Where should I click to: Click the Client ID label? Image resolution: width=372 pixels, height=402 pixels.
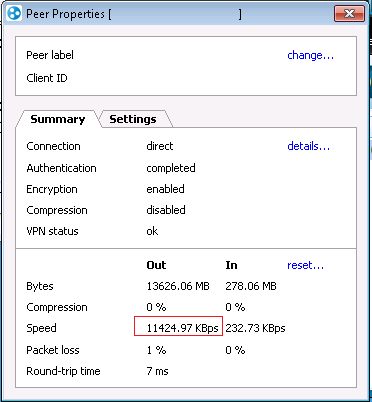(x=47, y=78)
